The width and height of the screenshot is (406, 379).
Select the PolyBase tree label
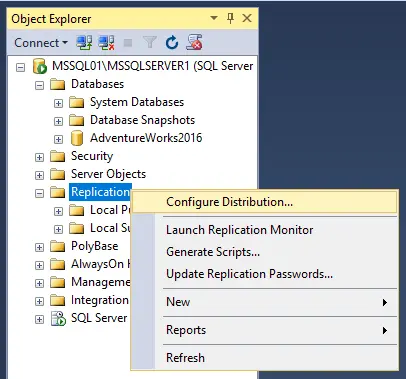coord(95,246)
